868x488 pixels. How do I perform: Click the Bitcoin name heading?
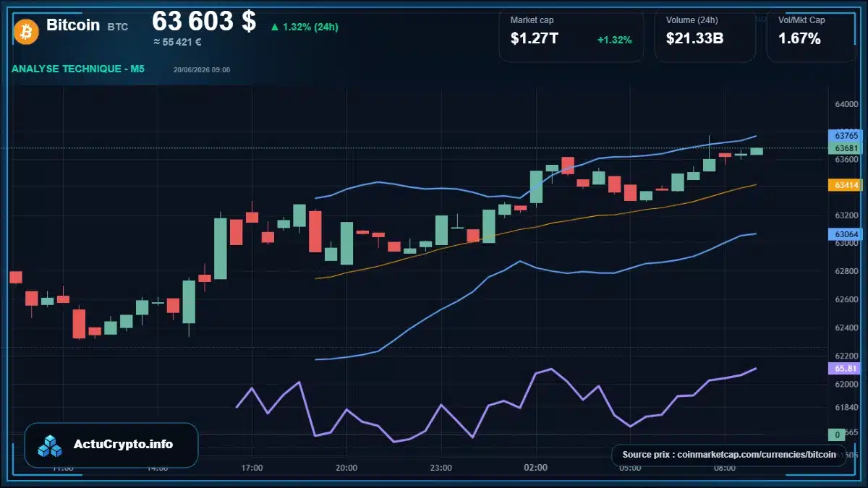pyautogui.click(x=73, y=25)
